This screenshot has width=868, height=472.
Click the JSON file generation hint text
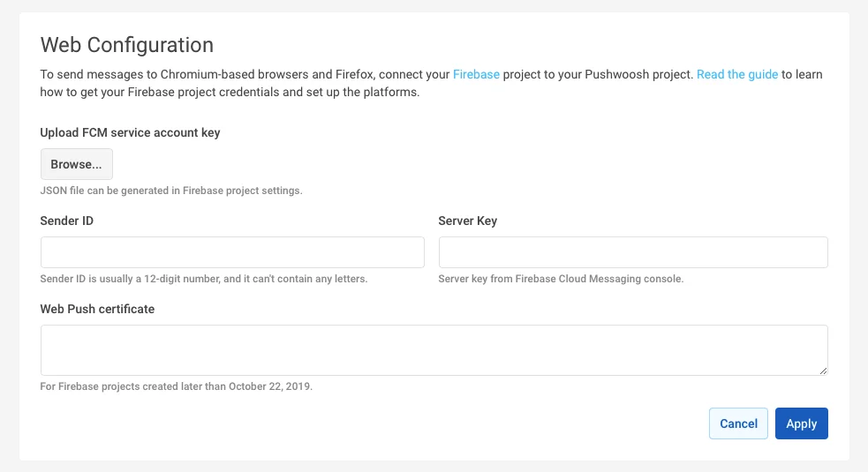pyautogui.click(x=171, y=191)
